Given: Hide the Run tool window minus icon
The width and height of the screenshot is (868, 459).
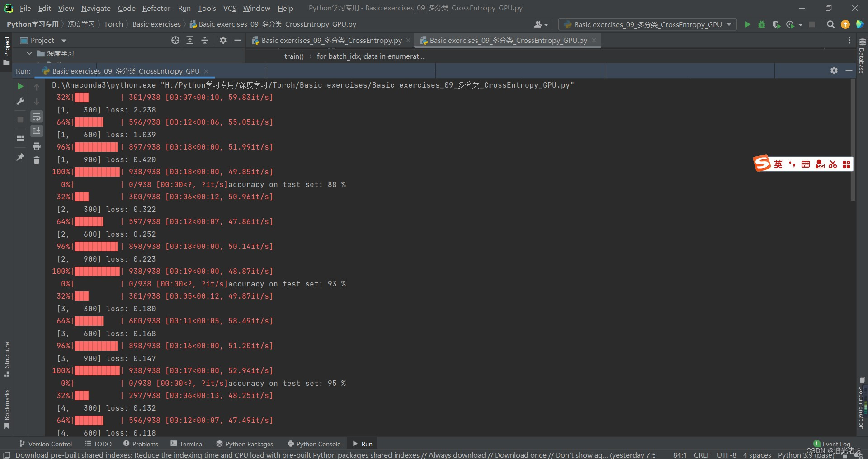Looking at the screenshot, I should click(x=849, y=70).
